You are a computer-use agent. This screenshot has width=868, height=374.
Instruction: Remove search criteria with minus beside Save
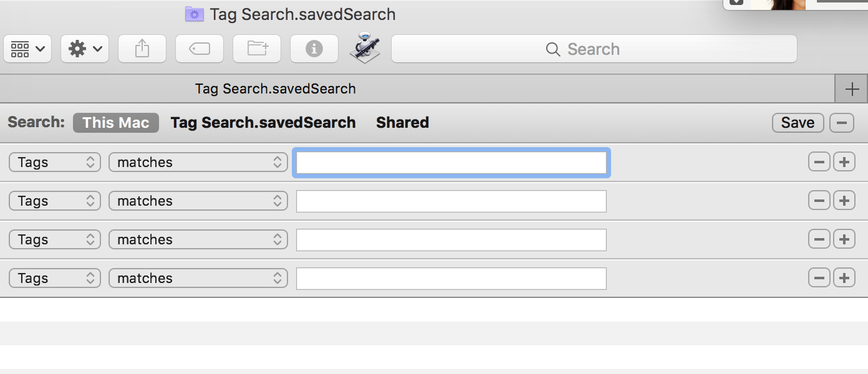pyautogui.click(x=841, y=123)
